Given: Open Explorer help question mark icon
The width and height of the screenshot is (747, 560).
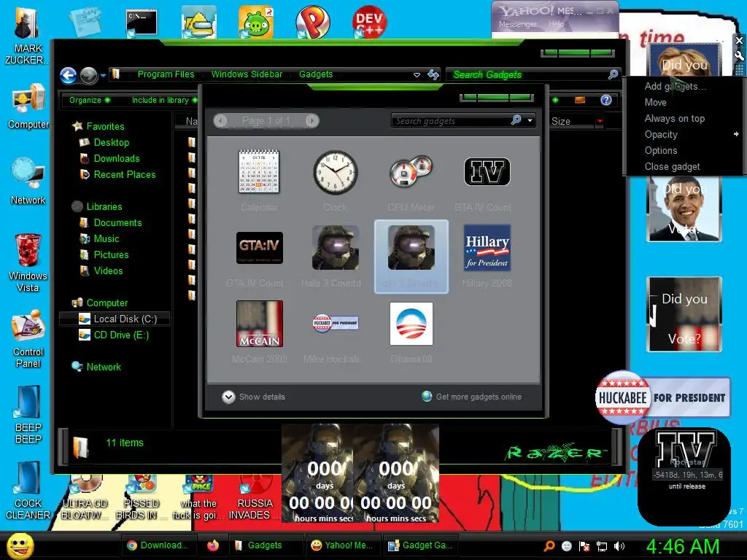Looking at the screenshot, I should [x=606, y=100].
